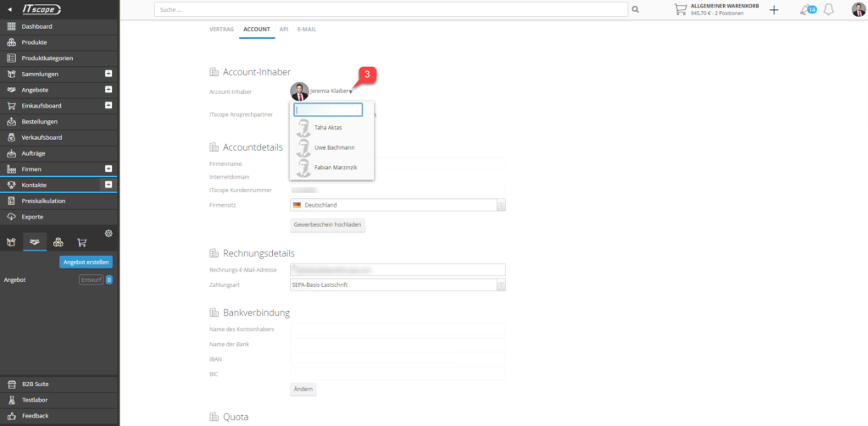This screenshot has height=426, width=868.
Task: Click the Gewerbeschein hochladen button
Action: click(328, 225)
